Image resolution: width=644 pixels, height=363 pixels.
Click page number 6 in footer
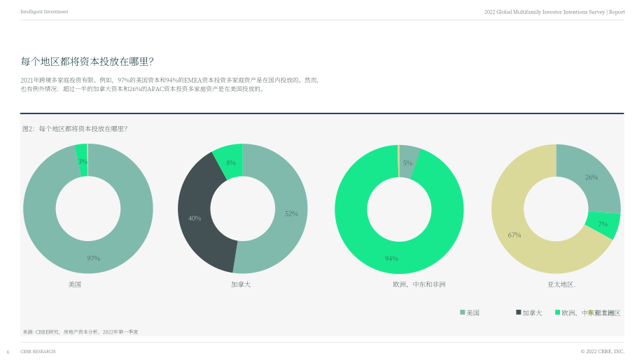click(x=8, y=352)
